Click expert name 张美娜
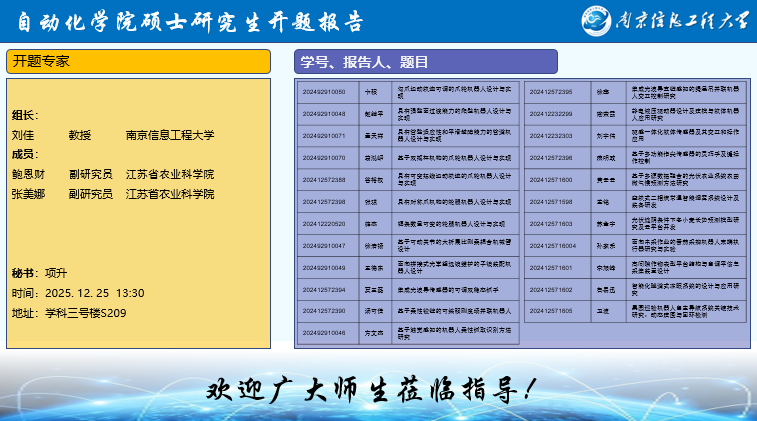757x421 pixels. pos(29,194)
